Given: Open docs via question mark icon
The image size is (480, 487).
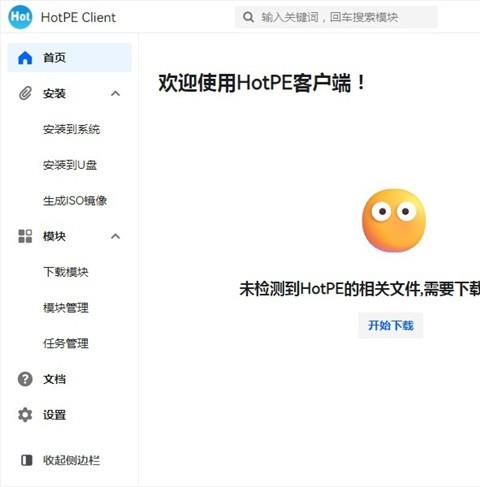Looking at the screenshot, I should [x=25, y=379].
